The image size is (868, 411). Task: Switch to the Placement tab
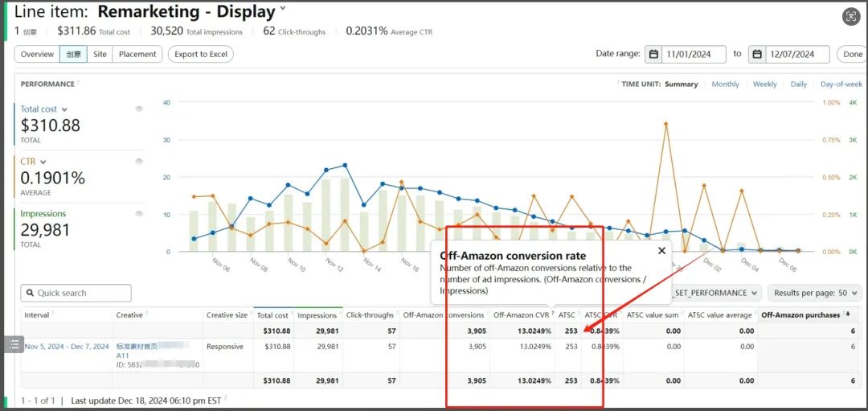click(x=137, y=54)
